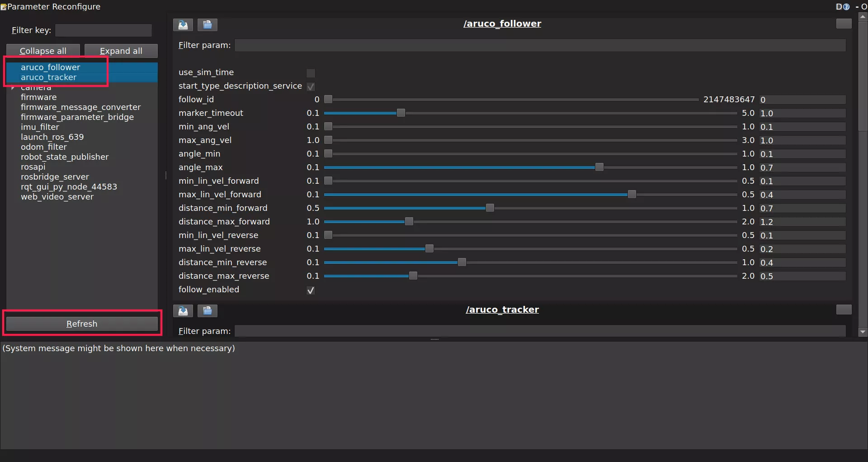Select the rosbridge_server node entry

tap(55, 177)
